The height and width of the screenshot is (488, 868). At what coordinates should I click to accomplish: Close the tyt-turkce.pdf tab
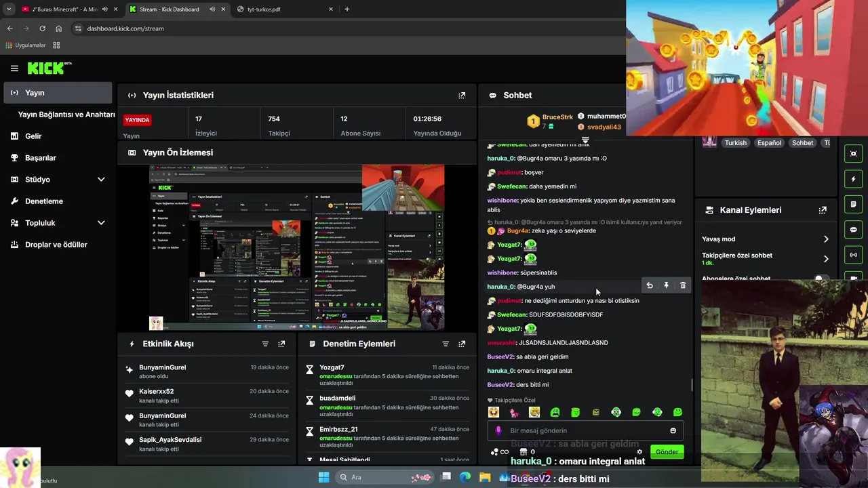pos(331,9)
